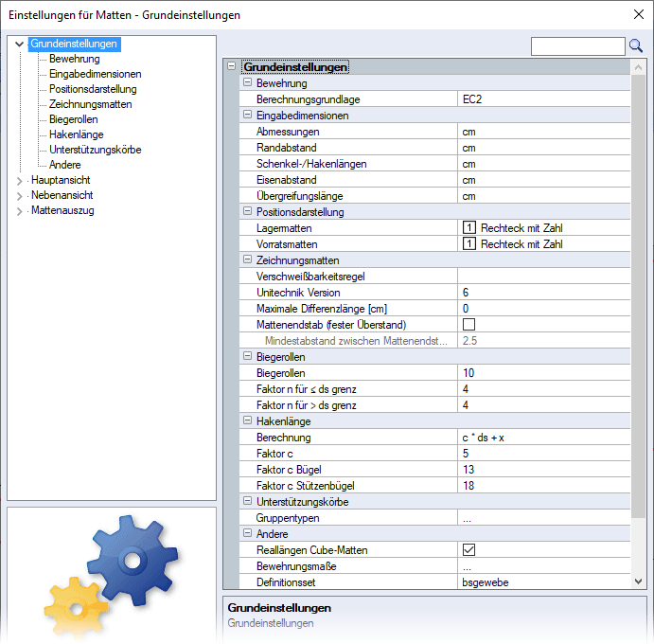Collapse the Grundeinstellungen tree node chevron
Screen dimensions: 654x644
19,44
